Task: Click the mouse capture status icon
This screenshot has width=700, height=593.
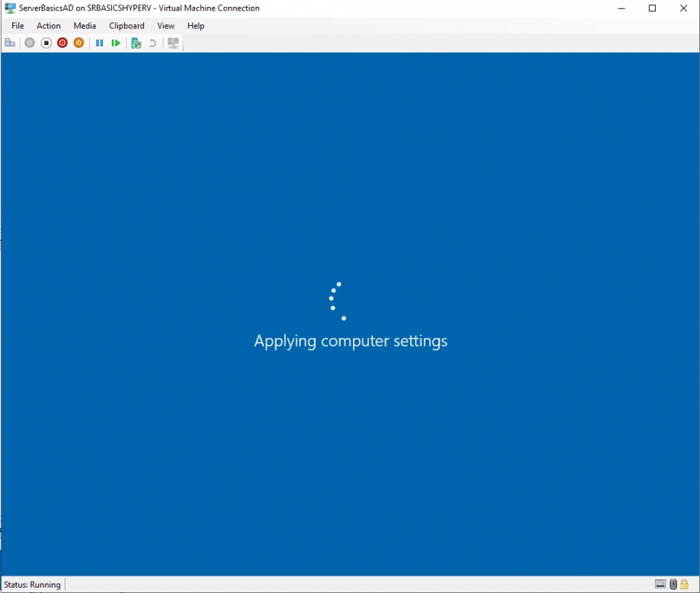Action: (672, 584)
